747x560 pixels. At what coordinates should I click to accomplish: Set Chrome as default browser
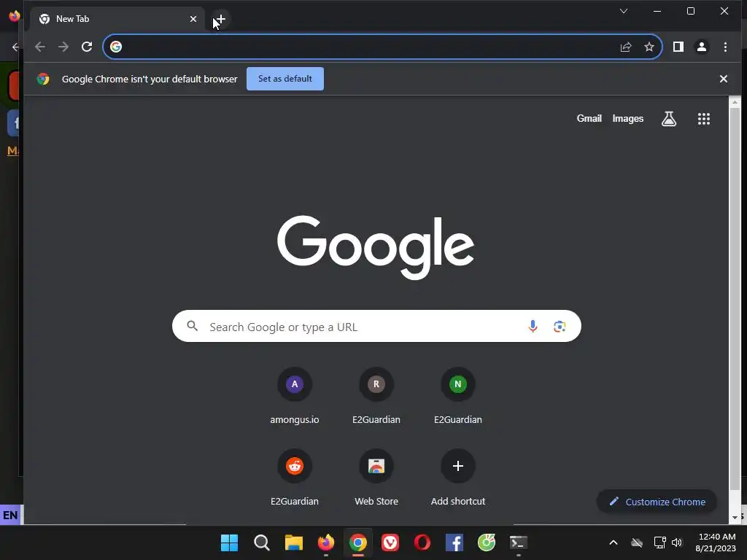[285, 79]
